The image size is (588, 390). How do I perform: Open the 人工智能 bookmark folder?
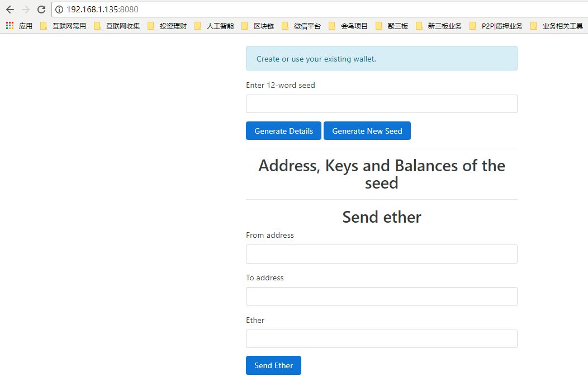coord(214,26)
